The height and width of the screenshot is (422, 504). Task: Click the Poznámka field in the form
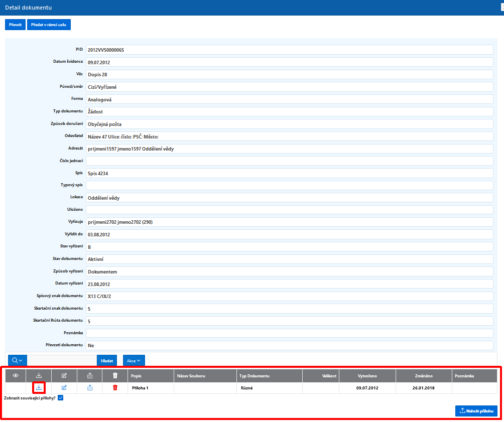click(289, 333)
